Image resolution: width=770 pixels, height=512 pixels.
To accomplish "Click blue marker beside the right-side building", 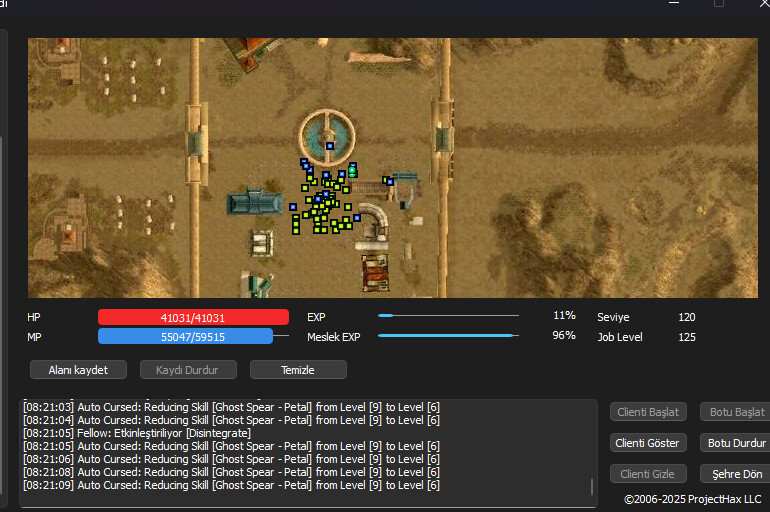I will (x=390, y=182).
